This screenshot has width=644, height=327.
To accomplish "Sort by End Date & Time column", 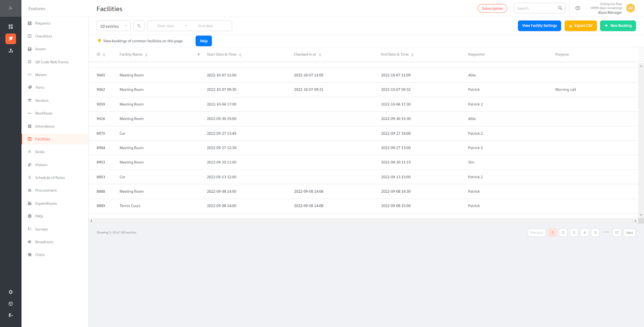I will 412,55.
